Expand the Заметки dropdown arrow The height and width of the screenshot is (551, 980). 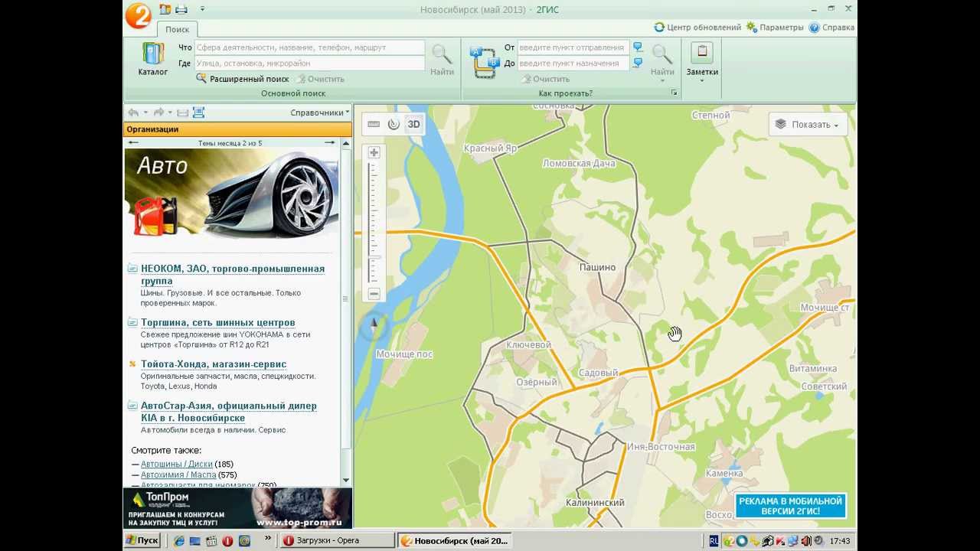coord(702,80)
